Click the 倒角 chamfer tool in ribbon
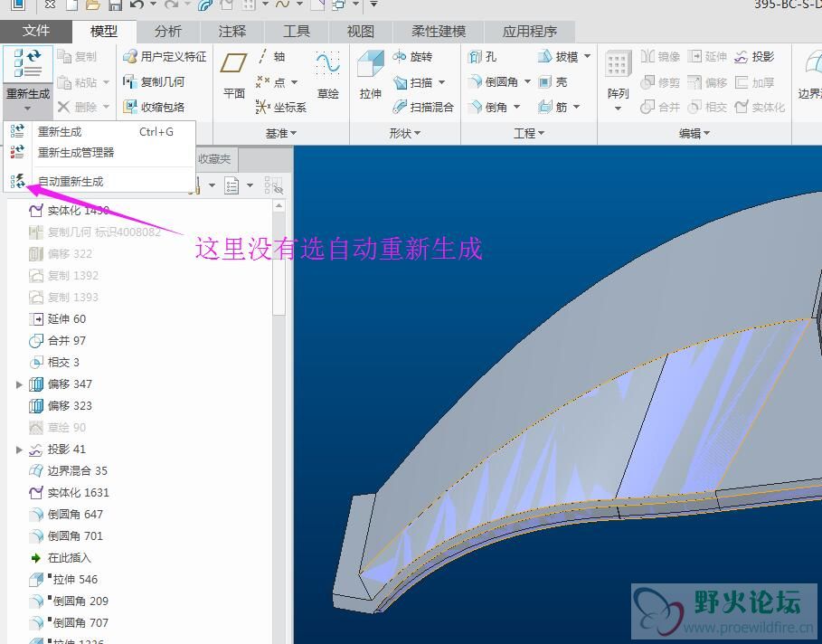 pos(488,108)
